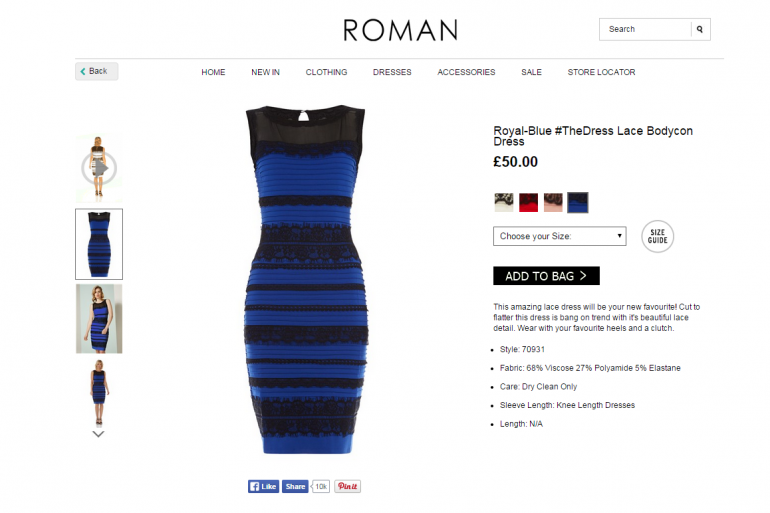Click into the Search field

point(645,29)
